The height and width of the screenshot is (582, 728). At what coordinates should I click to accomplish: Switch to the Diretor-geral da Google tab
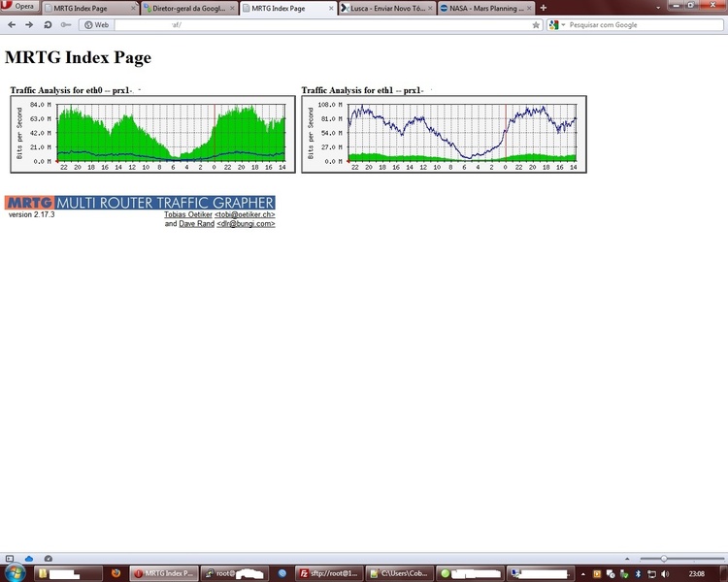coord(189,9)
